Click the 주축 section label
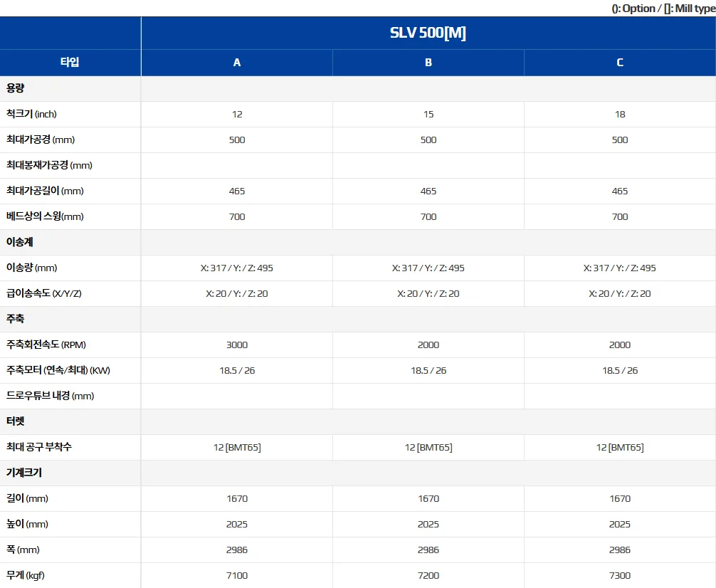Viewport: 716px width, 588px height. [15, 318]
